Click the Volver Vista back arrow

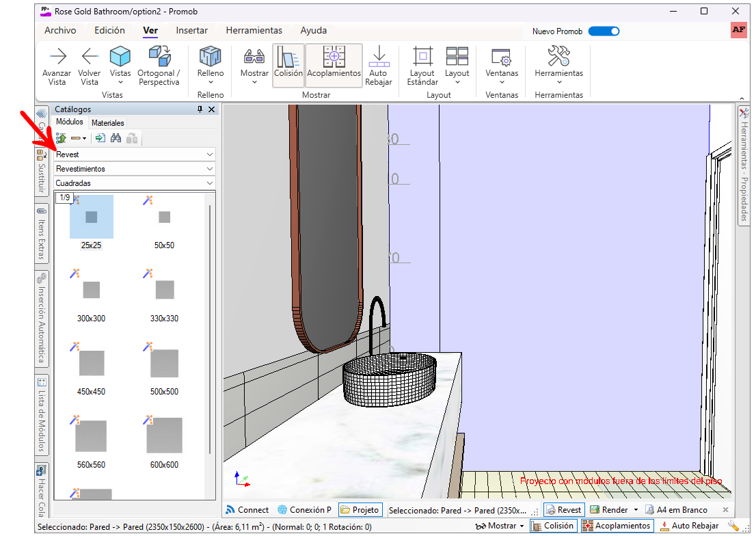[x=90, y=57]
